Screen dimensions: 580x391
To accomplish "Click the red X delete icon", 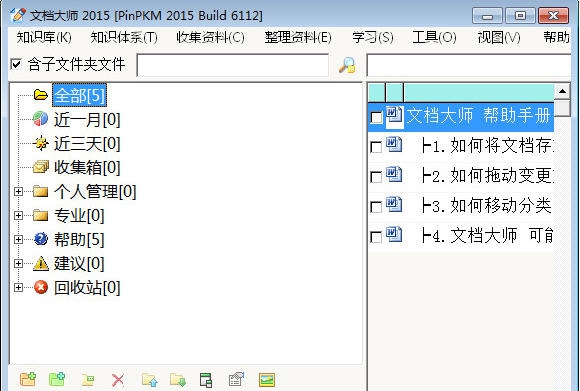I will [118, 380].
